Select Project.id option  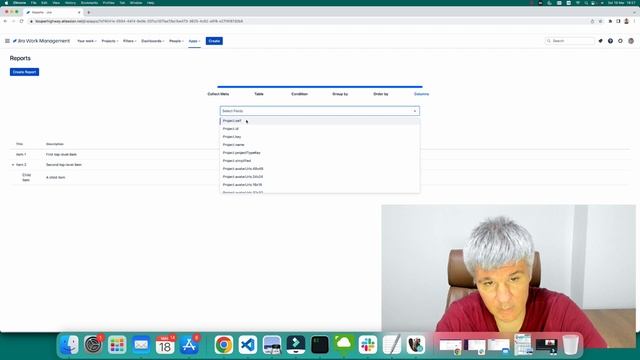point(320,129)
